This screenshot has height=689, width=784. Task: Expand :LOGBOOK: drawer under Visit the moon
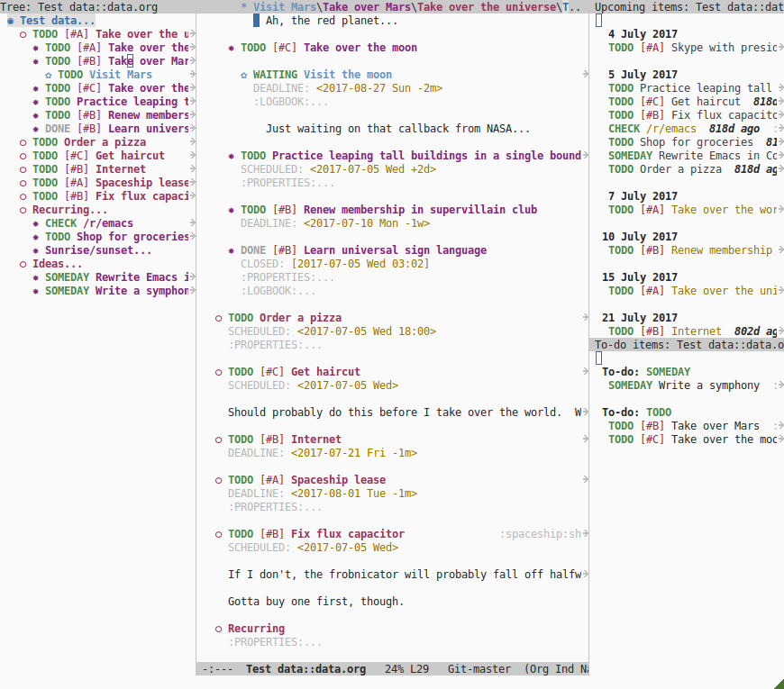coord(290,102)
